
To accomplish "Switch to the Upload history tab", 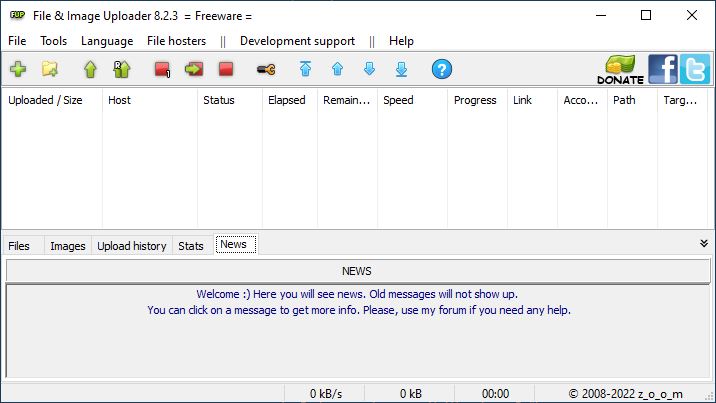I will pyautogui.click(x=132, y=246).
